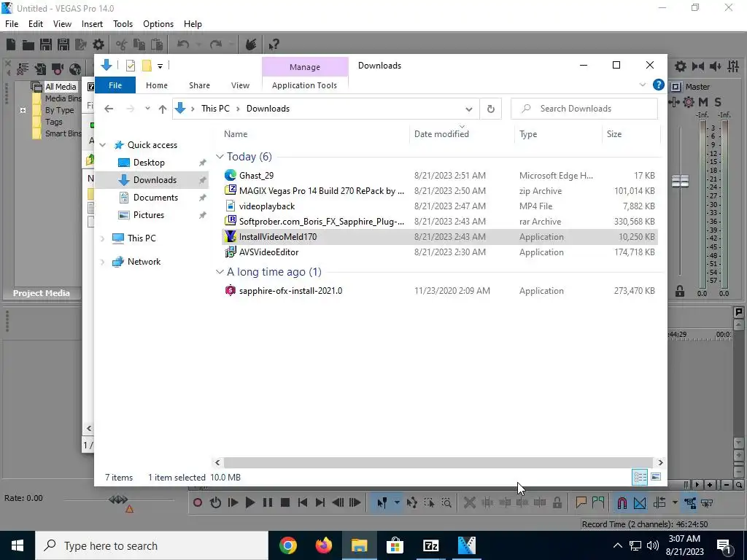Toggle automatic crossfades icon
Viewport: 747px width, 560px height.
coord(640,502)
